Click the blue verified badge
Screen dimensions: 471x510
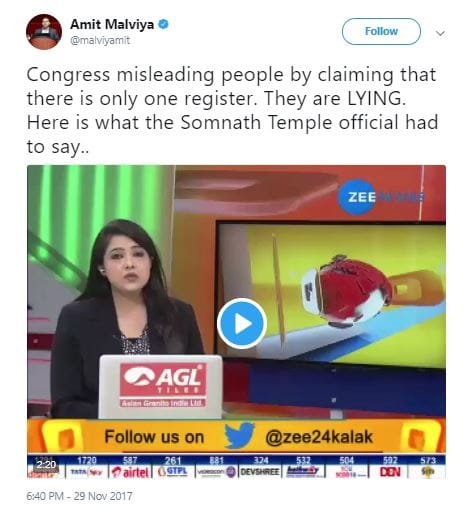pyautogui.click(x=163, y=24)
